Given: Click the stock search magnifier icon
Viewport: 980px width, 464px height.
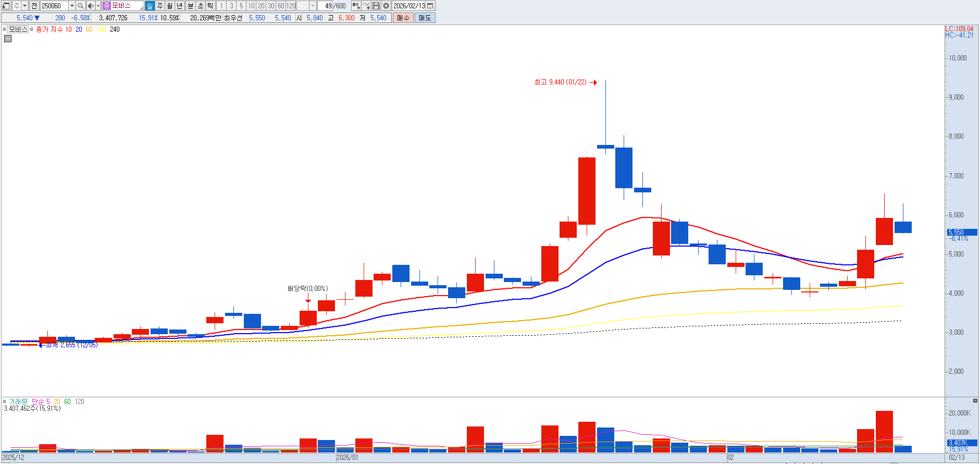Looking at the screenshot, I should [x=81, y=6].
